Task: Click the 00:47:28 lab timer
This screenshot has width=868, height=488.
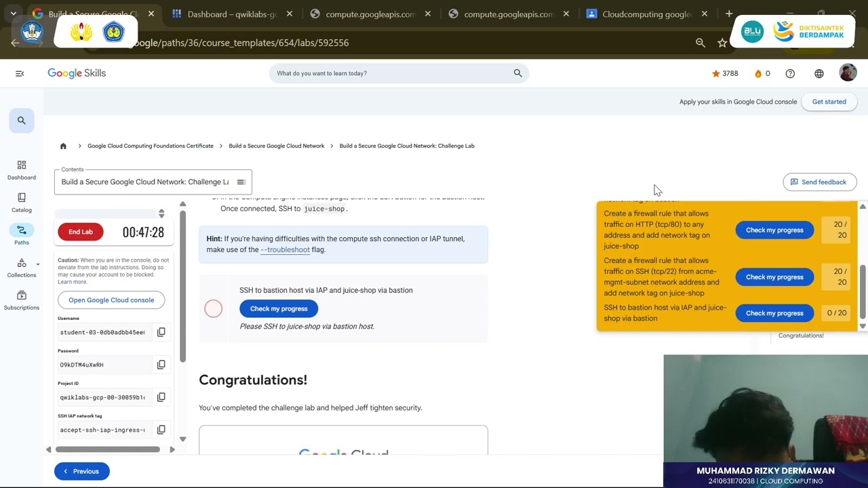Action: pyautogui.click(x=143, y=232)
